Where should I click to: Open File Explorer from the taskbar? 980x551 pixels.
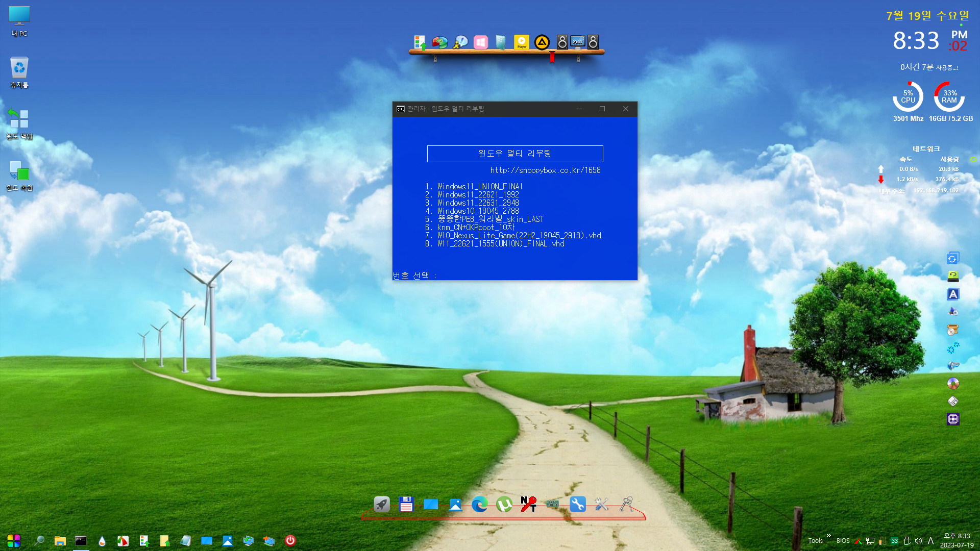[x=60, y=541]
